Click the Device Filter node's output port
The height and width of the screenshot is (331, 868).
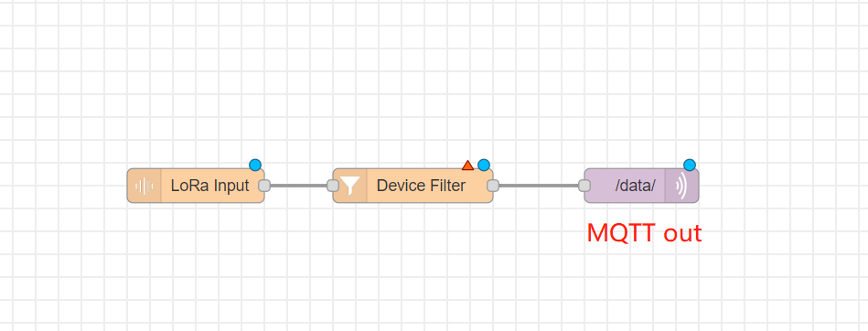point(493,186)
